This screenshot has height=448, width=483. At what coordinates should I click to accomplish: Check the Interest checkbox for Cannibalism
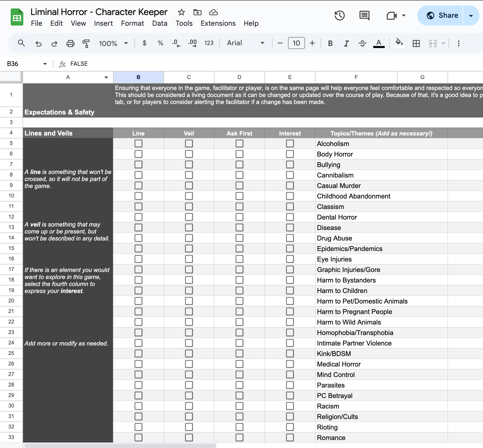[289, 175]
